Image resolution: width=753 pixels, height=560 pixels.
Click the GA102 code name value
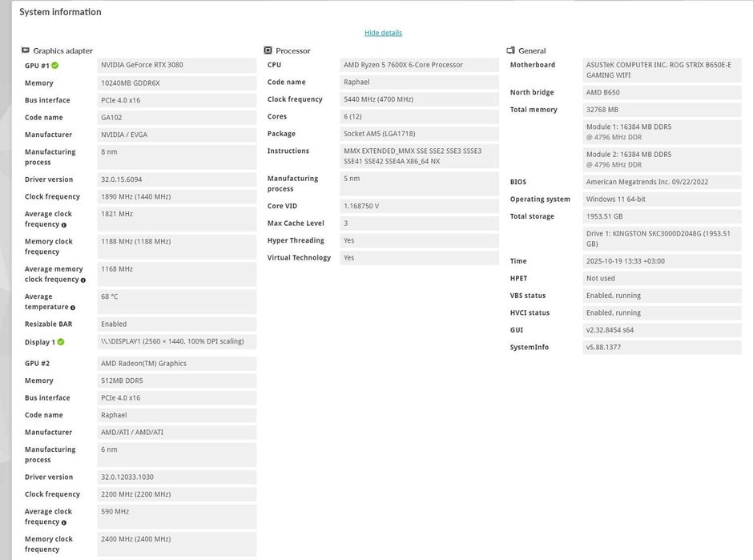[177, 118]
